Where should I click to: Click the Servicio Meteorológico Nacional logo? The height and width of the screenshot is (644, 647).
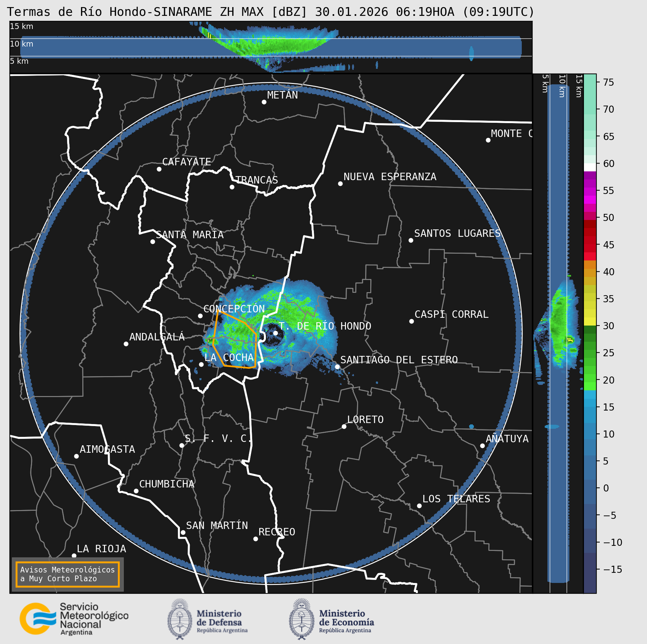pyautogui.click(x=74, y=619)
